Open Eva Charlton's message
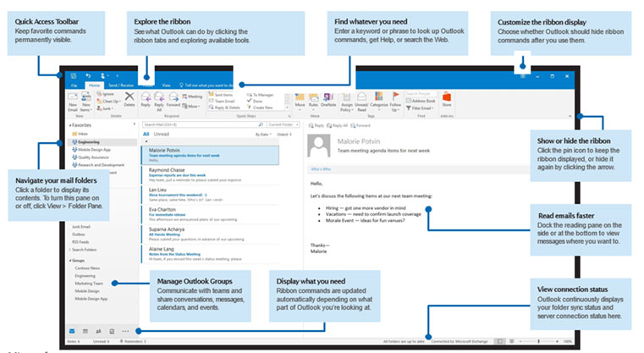Screen dimensions: 644x353 coord(210,214)
